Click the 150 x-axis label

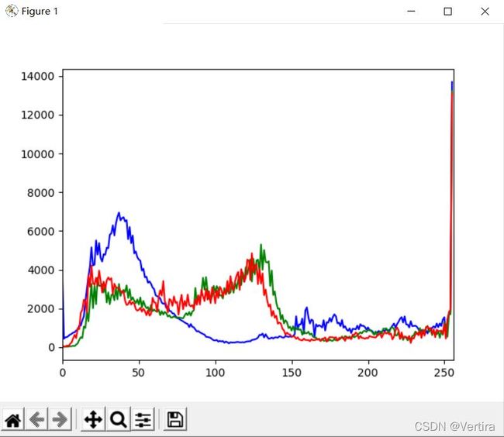(x=292, y=373)
